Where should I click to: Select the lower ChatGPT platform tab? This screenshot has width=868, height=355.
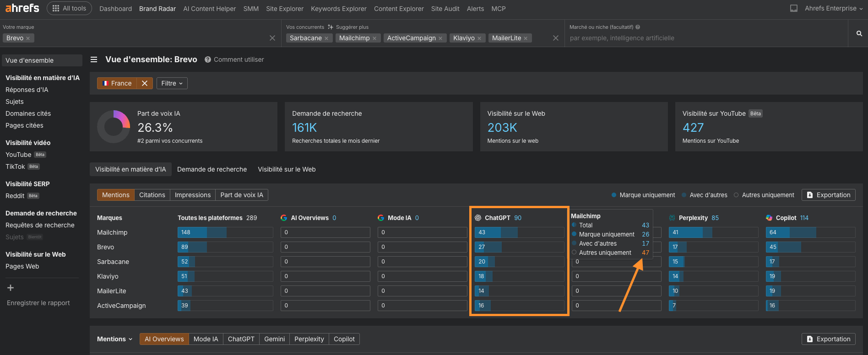(x=241, y=339)
